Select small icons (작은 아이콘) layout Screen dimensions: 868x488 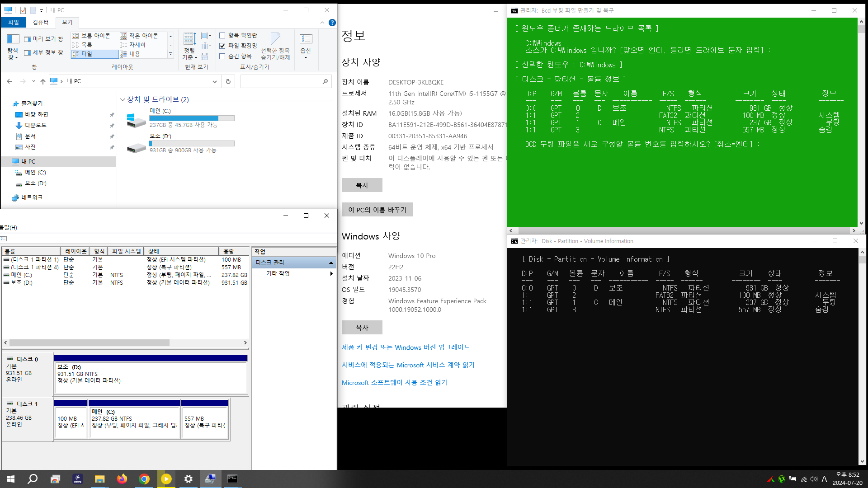point(139,36)
